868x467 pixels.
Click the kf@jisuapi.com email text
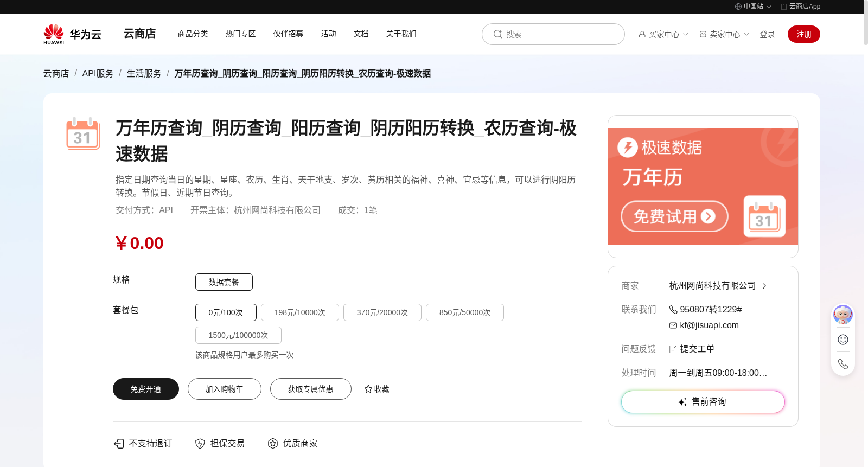tap(710, 325)
